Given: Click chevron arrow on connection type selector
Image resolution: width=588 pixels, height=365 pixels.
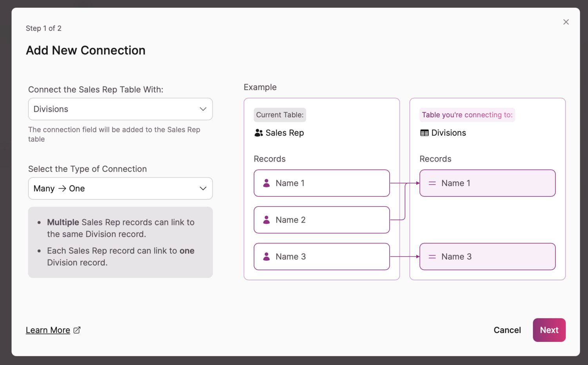Looking at the screenshot, I should [x=203, y=189].
